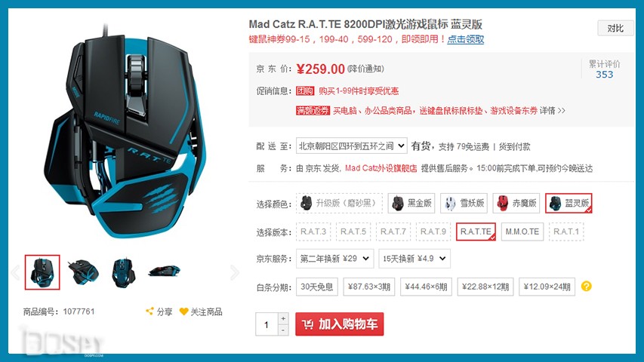Click the share icon beside 分享
Image resolution: width=644 pixels, height=362 pixels.
pos(150,311)
